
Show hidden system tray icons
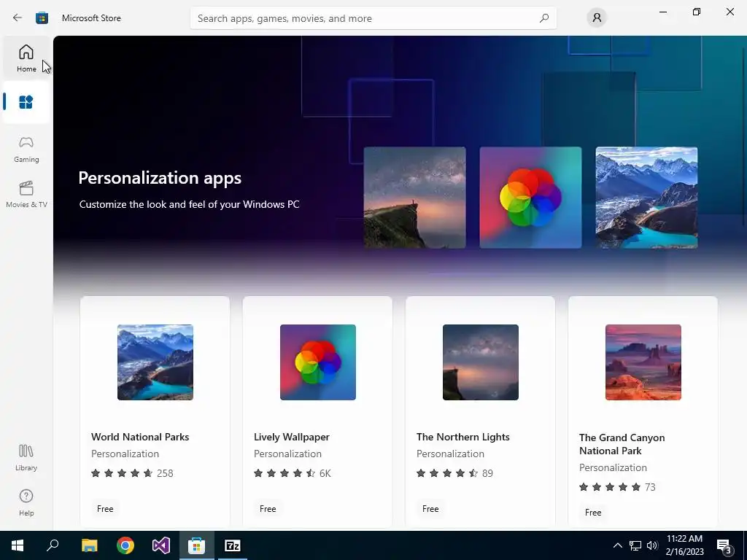pos(617,545)
